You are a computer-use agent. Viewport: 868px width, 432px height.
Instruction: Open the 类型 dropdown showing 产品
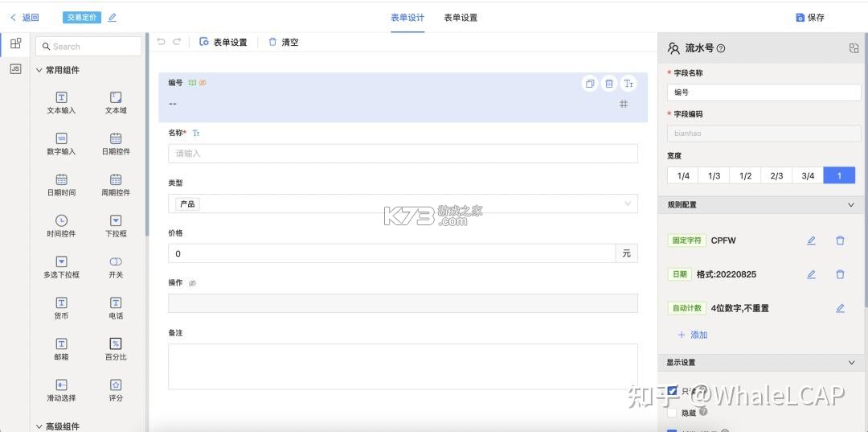pyautogui.click(x=403, y=204)
